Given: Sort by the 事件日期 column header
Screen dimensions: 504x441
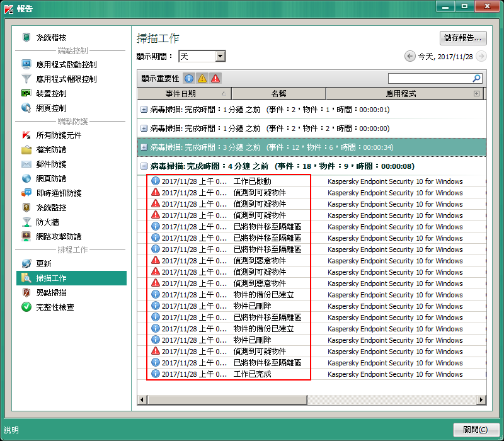Looking at the screenshot, I should (184, 94).
